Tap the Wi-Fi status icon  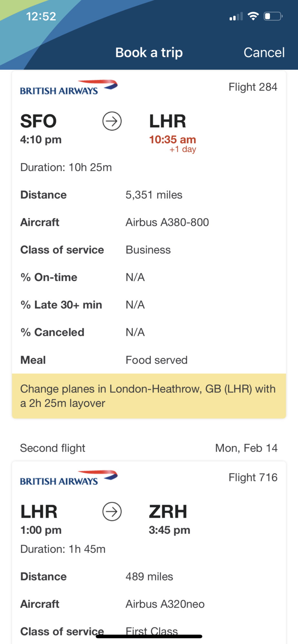click(253, 16)
